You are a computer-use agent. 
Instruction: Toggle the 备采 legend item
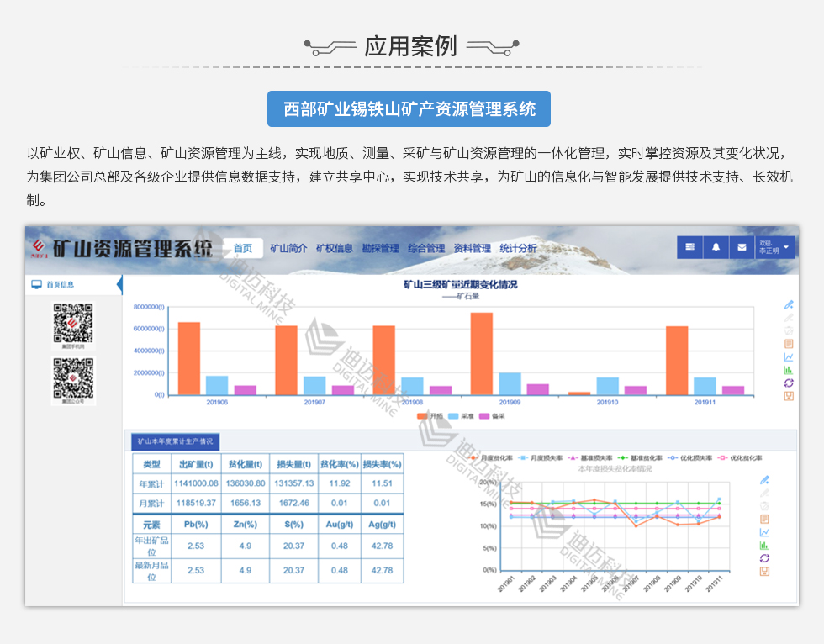(492, 415)
